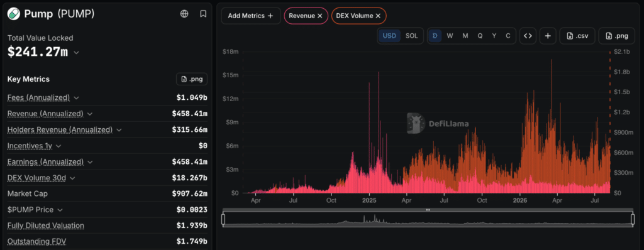The width and height of the screenshot is (644, 250).
Task: Click the $315.66m holders revenue value
Action: point(190,130)
